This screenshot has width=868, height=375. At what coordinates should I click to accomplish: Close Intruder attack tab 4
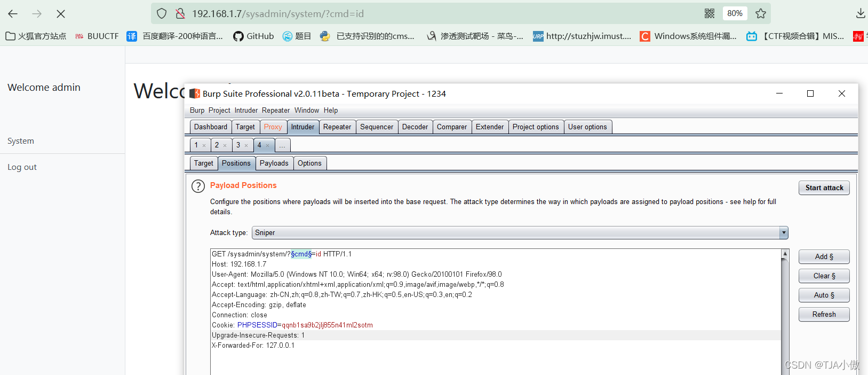pos(268,145)
